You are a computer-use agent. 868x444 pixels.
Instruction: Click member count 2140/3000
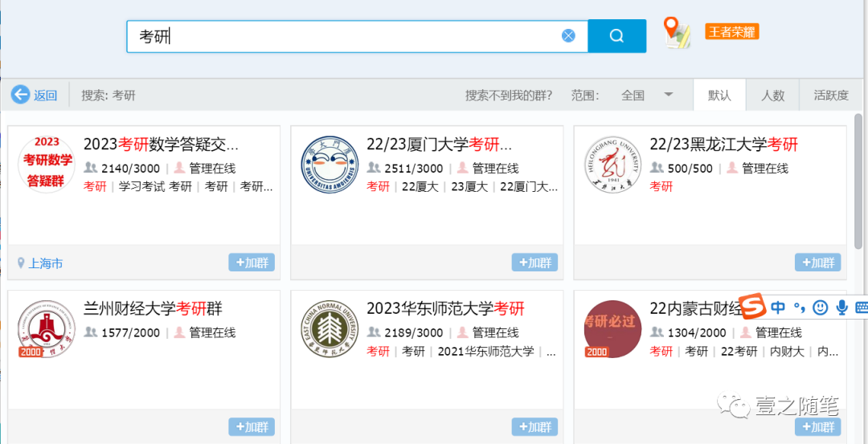click(x=131, y=169)
